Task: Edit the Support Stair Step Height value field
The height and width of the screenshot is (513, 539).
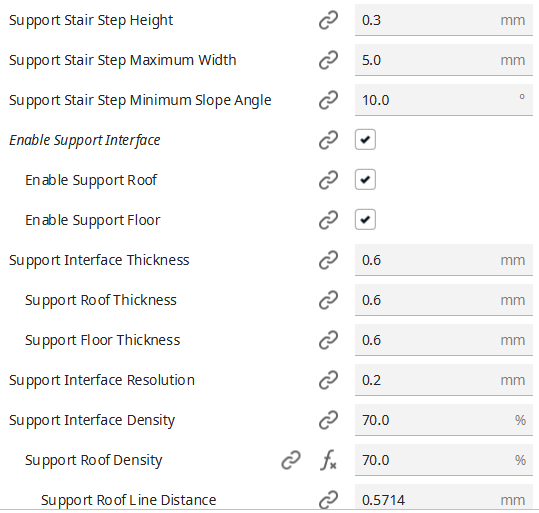Action: [444, 20]
